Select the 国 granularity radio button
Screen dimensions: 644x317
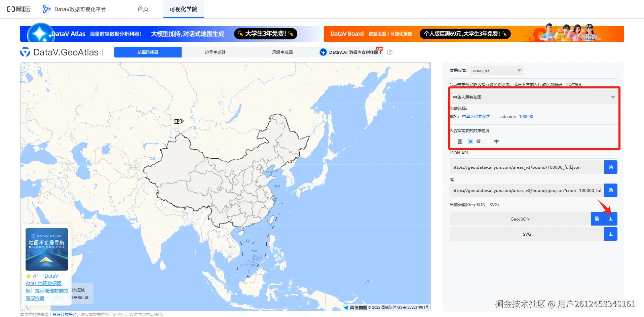pyautogui.click(x=453, y=142)
